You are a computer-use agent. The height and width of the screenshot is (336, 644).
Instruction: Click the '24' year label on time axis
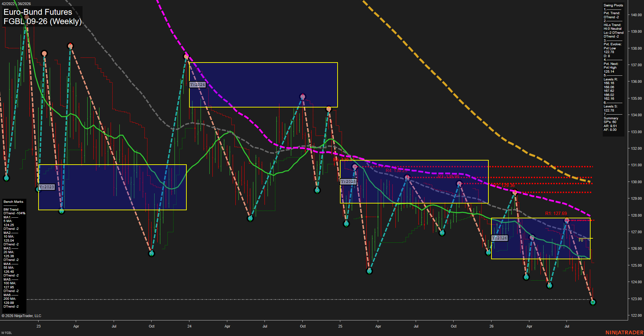(x=189, y=326)
